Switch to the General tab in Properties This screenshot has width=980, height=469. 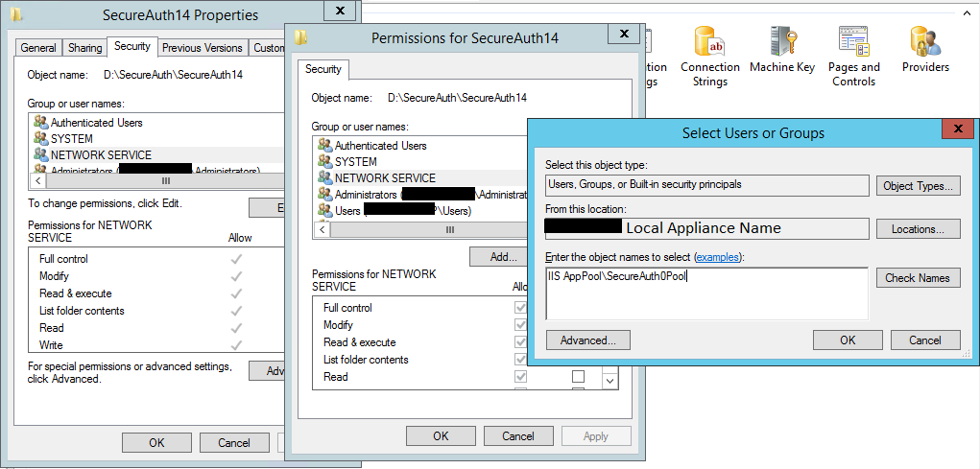pos(38,47)
